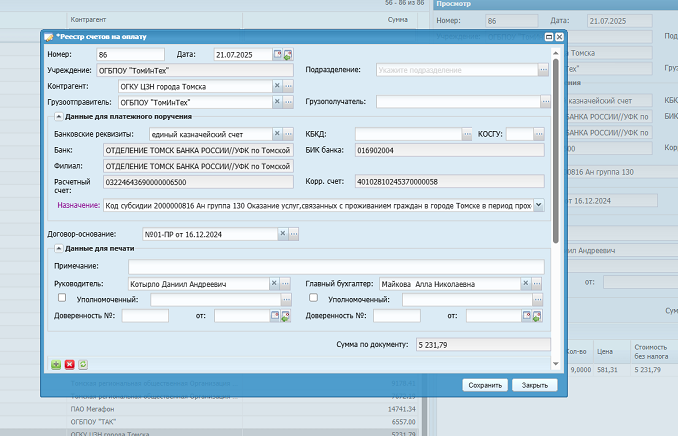The height and width of the screenshot is (436, 678).
Task: Maximize the Реестр счетов на оплату dialog
Action: click(549, 37)
